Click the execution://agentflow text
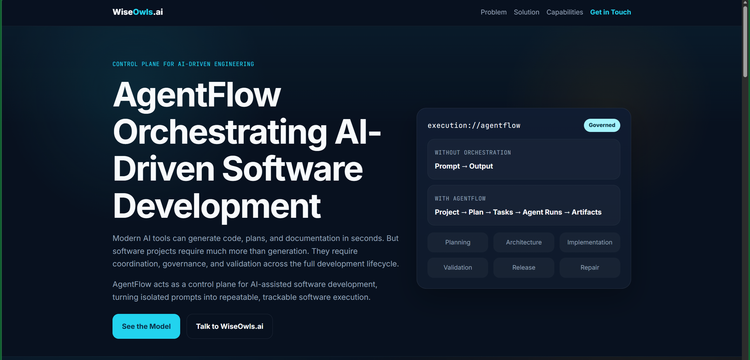The image size is (750, 360). pos(474,126)
